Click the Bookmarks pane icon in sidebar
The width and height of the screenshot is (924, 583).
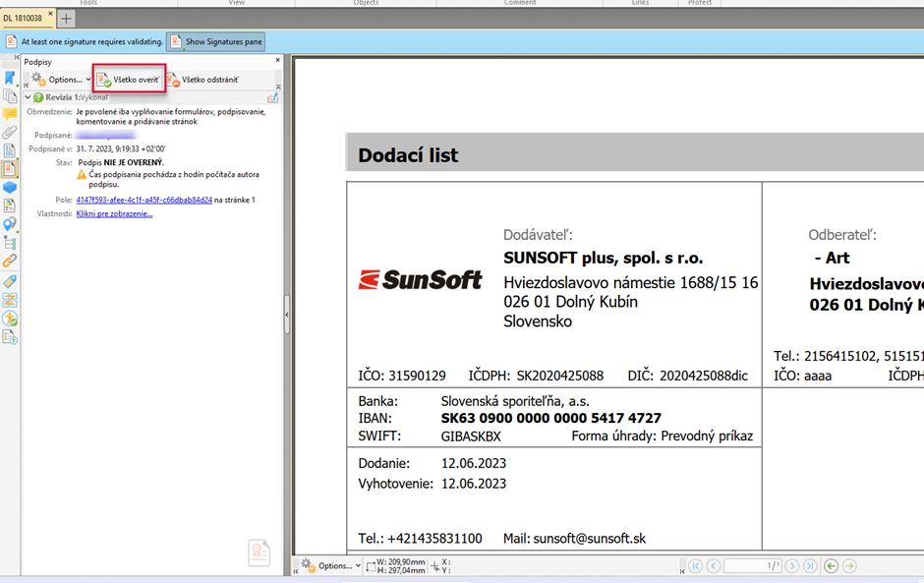point(10,78)
